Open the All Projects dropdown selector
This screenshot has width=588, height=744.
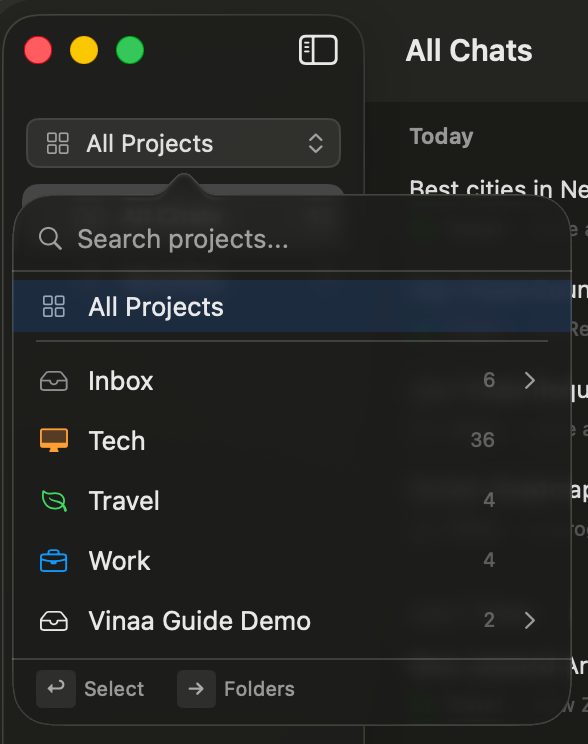click(183, 143)
